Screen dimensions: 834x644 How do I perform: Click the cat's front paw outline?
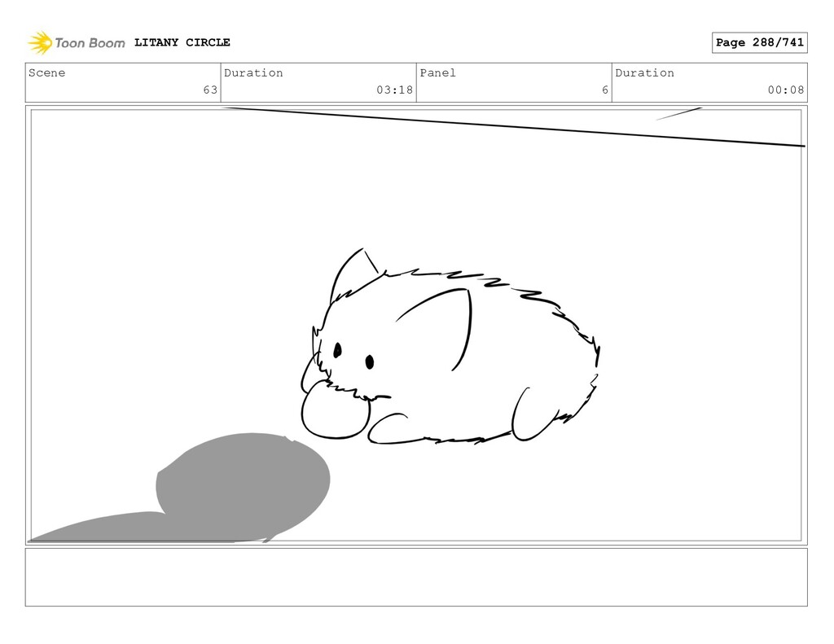pyautogui.click(x=388, y=428)
